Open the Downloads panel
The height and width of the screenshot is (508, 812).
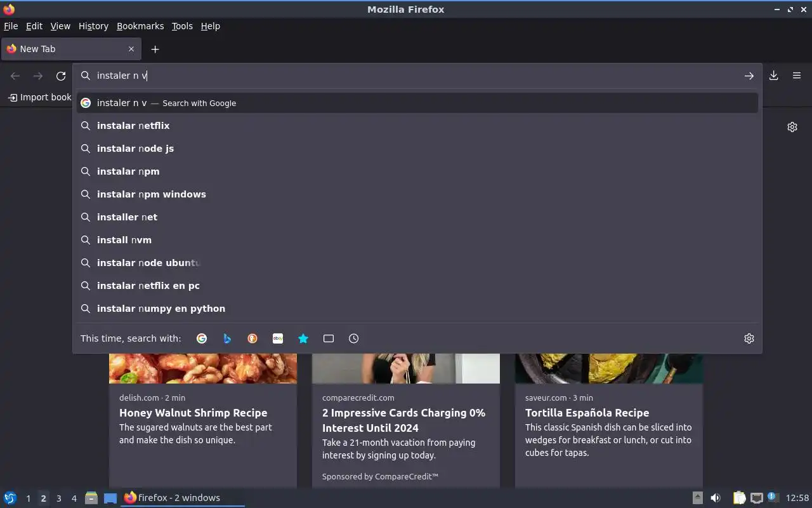(774, 76)
